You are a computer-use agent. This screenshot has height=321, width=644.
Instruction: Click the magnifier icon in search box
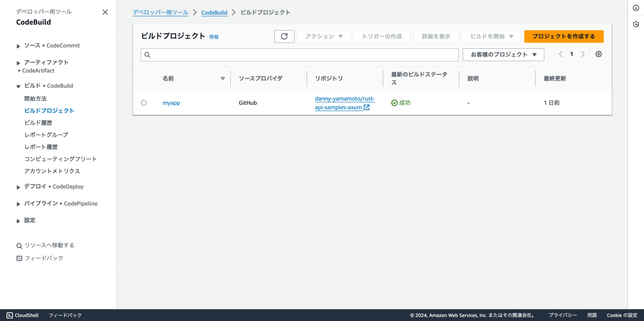tap(148, 55)
